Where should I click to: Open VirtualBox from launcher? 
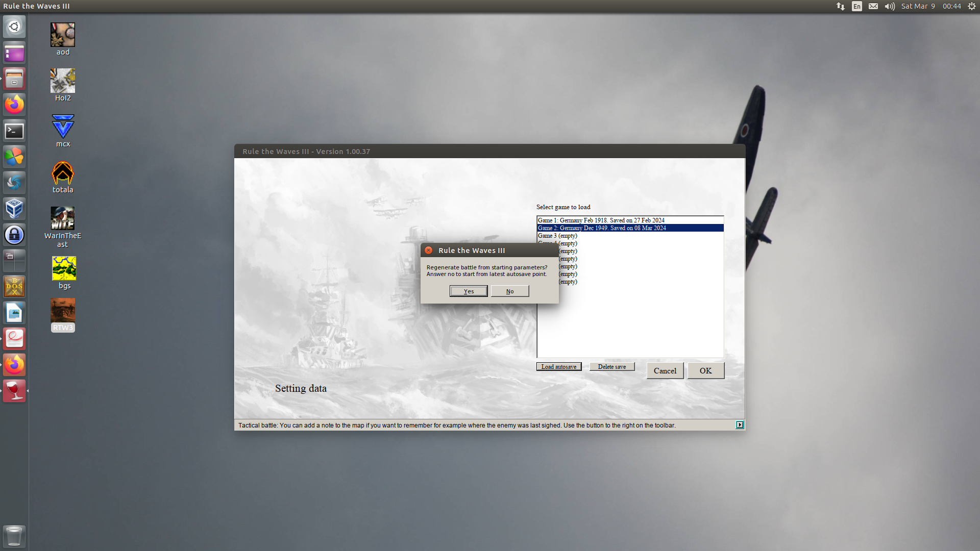tap(14, 209)
